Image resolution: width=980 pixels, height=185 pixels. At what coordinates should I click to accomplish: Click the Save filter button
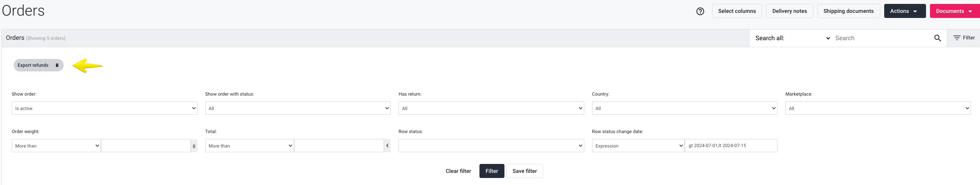(525, 171)
